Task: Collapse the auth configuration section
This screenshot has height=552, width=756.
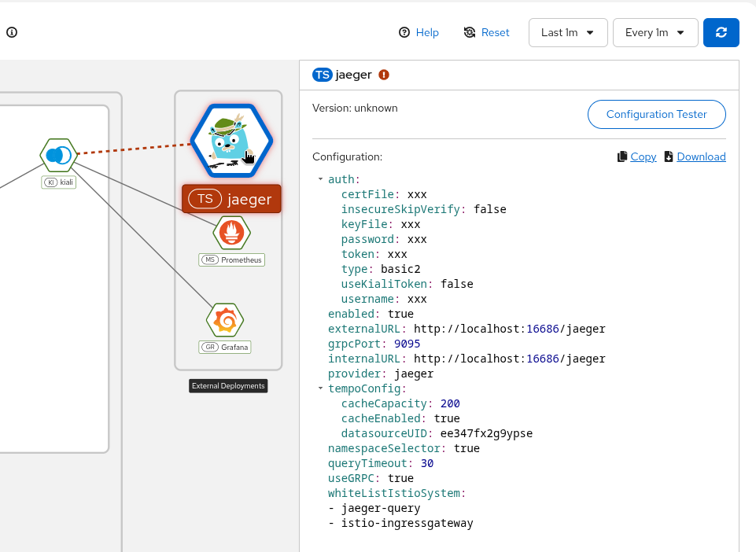Action: coord(321,179)
